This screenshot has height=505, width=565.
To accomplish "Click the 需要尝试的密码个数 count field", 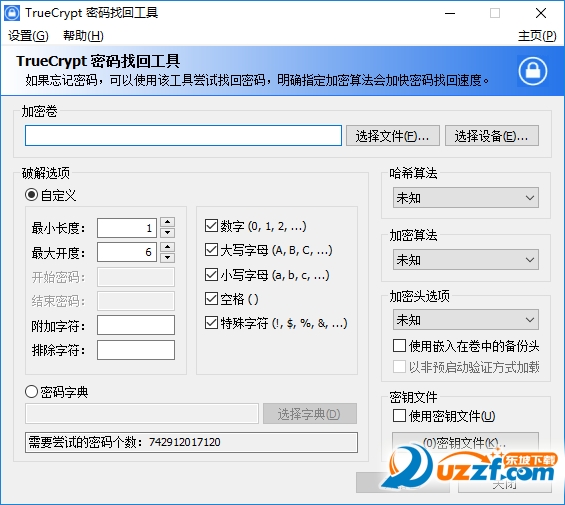I will point(191,442).
